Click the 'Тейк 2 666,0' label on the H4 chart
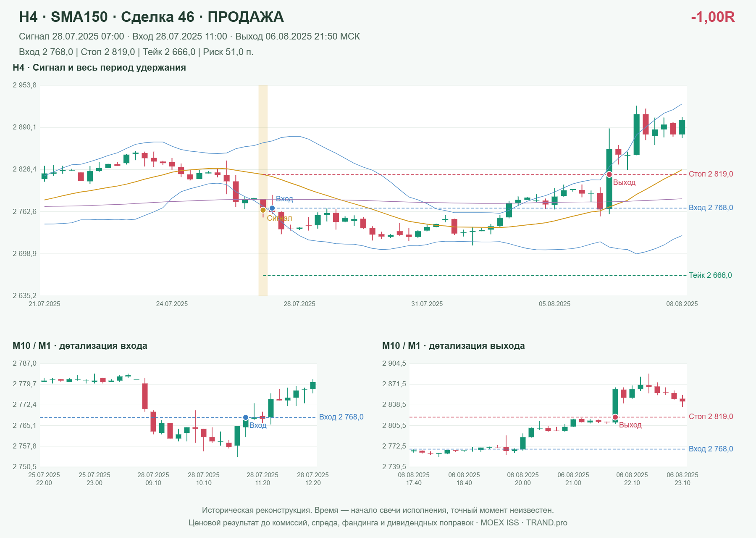Screen dimensions: 756x538 (x=710, y=275)
